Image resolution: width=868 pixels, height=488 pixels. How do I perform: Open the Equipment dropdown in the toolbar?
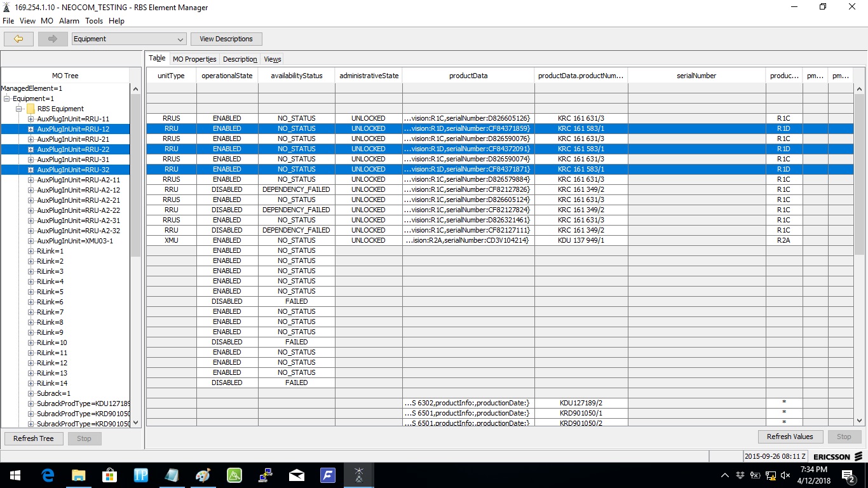(129, 39)
